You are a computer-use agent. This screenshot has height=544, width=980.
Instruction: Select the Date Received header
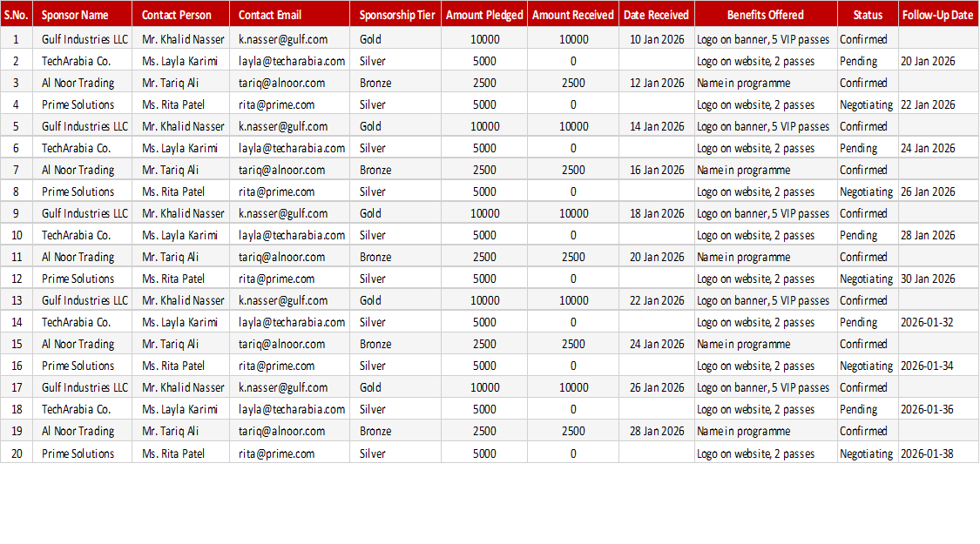coord(656,15)
